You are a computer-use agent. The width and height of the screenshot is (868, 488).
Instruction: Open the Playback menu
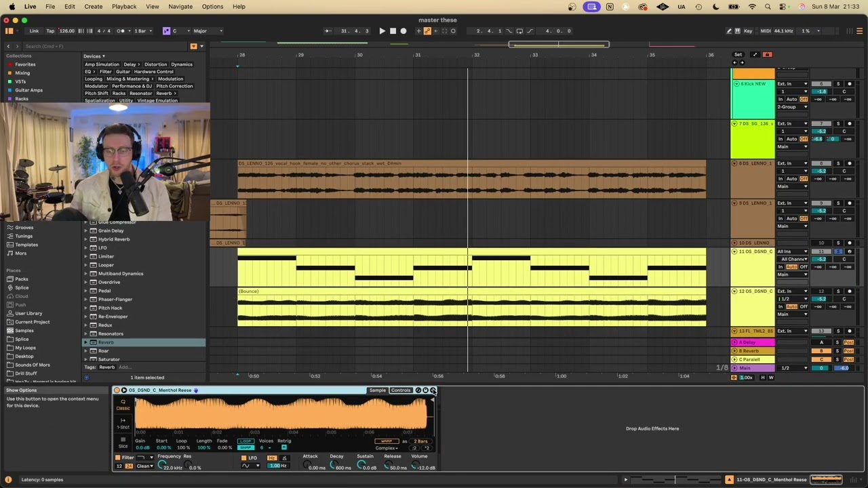pos(124,7)
